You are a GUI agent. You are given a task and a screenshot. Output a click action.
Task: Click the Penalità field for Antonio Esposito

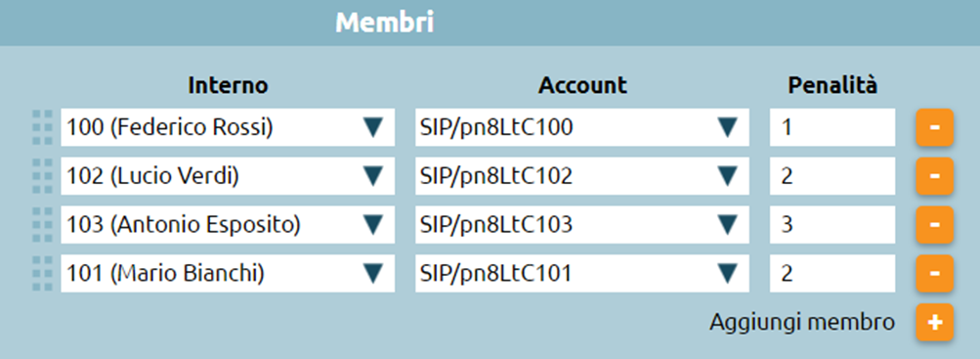click(832, 225)
